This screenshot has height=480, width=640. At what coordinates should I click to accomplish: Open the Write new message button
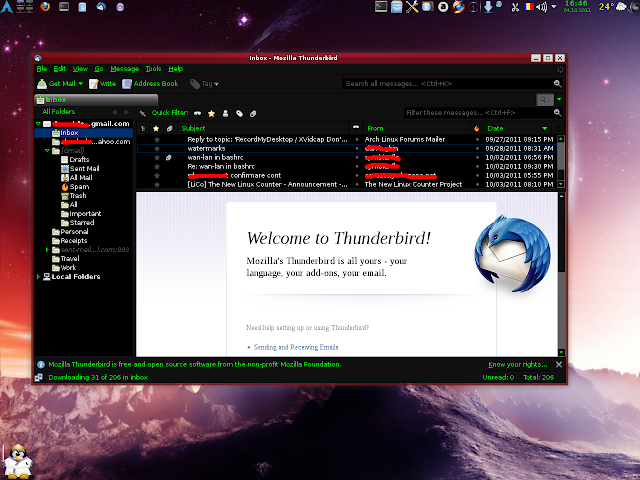[102, 84]
